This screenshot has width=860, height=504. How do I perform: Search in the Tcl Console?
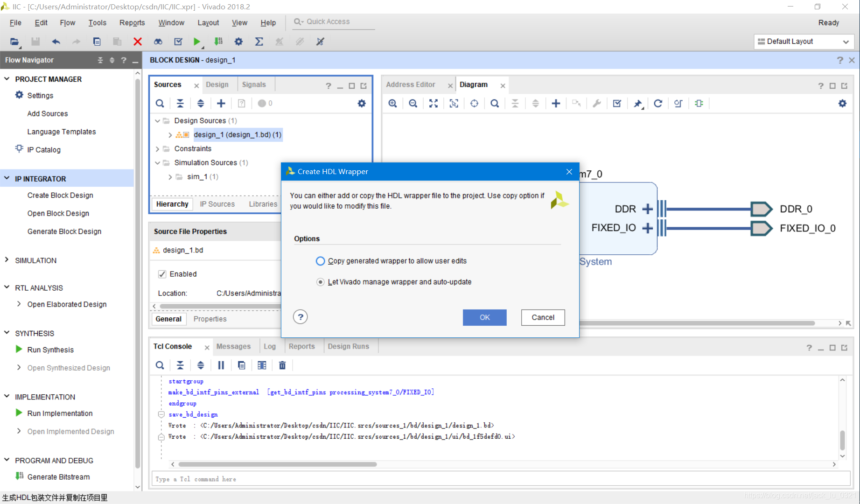pyautogui.click(x=160, y=365)
